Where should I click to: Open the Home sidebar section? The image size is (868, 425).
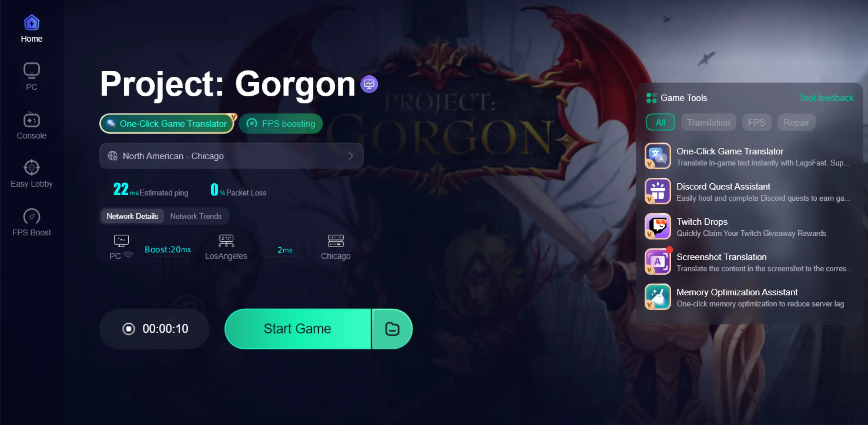click(x=32, y=29)
